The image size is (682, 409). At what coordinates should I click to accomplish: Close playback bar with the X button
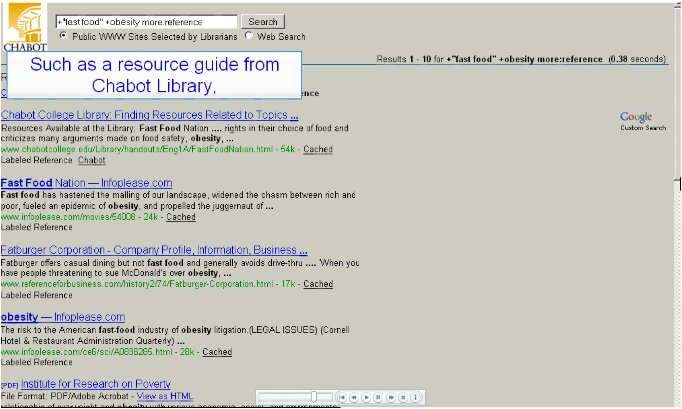tap(403, 397)
